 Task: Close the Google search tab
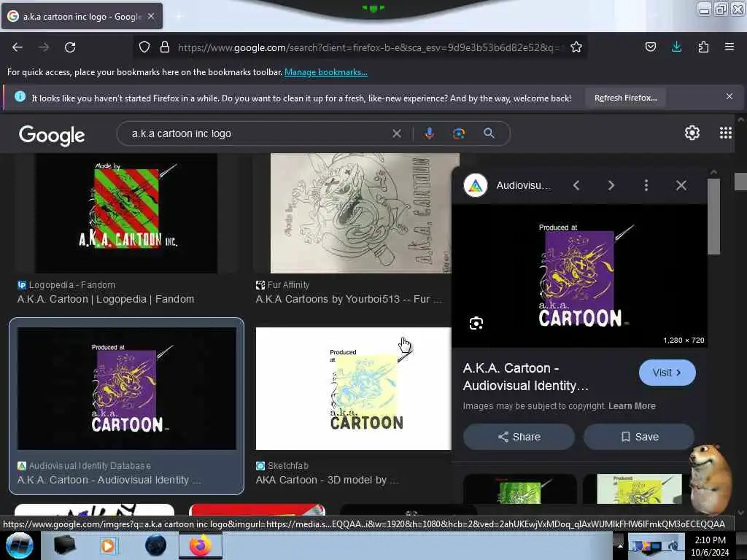coord(151,16)
